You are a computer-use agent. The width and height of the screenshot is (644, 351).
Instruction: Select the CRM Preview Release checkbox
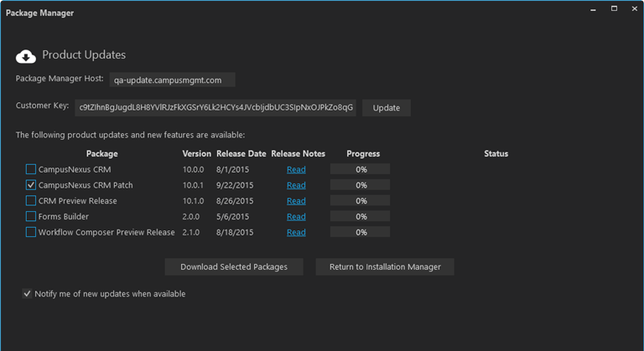(31, 201)
